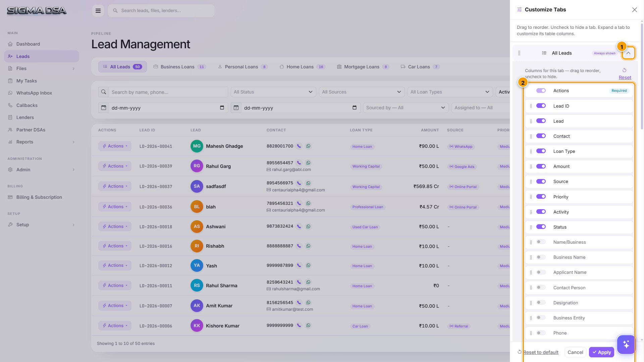Click drag handle for Phone column
The image size is (644, 362).
[531, 333]
